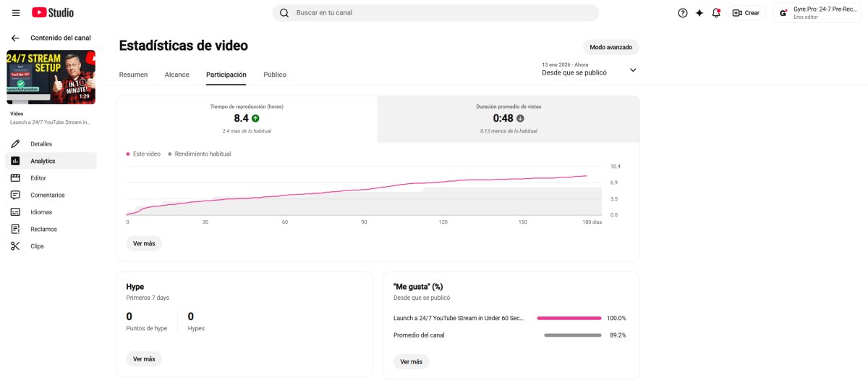Open the hamburger navigation menu
The height and width of the screenshot is (386, 868).
pos(16,13)
